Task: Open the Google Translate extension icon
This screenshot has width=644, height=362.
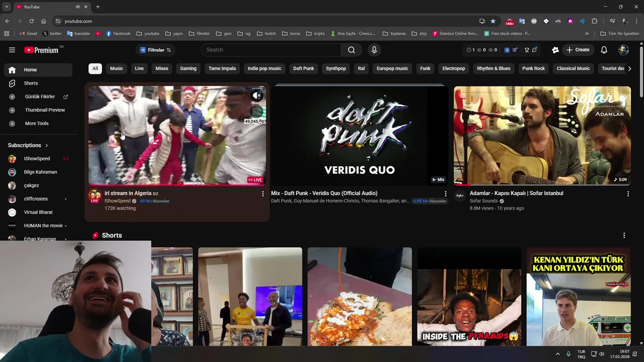Action: click(x=522, y=21)
